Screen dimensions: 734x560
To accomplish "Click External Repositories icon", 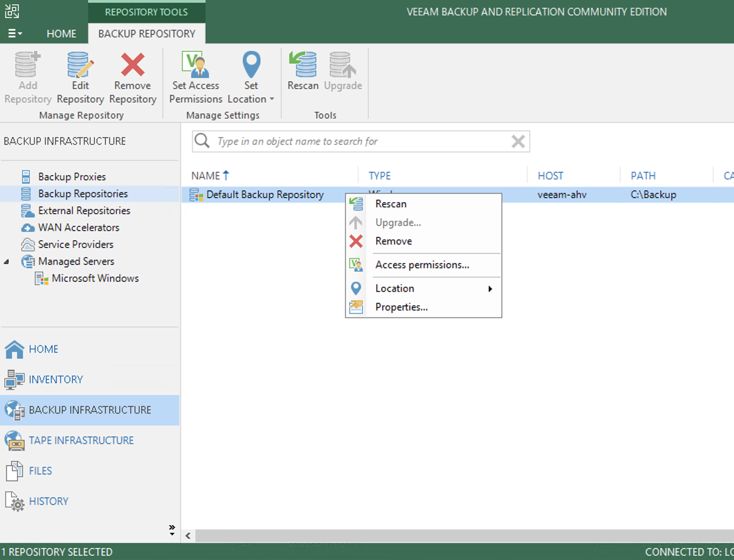I will 27,210.
